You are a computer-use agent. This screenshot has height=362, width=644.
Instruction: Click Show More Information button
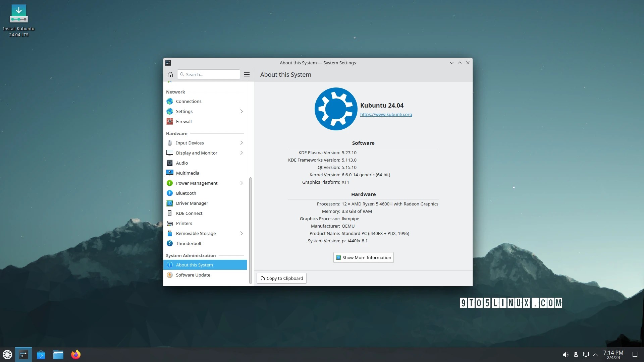point(364,257)
